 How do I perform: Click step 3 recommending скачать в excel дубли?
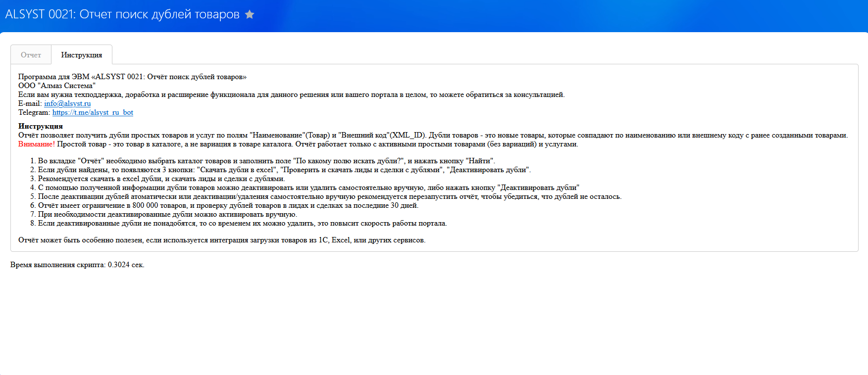pyautogui.click(x=161, y=179)
